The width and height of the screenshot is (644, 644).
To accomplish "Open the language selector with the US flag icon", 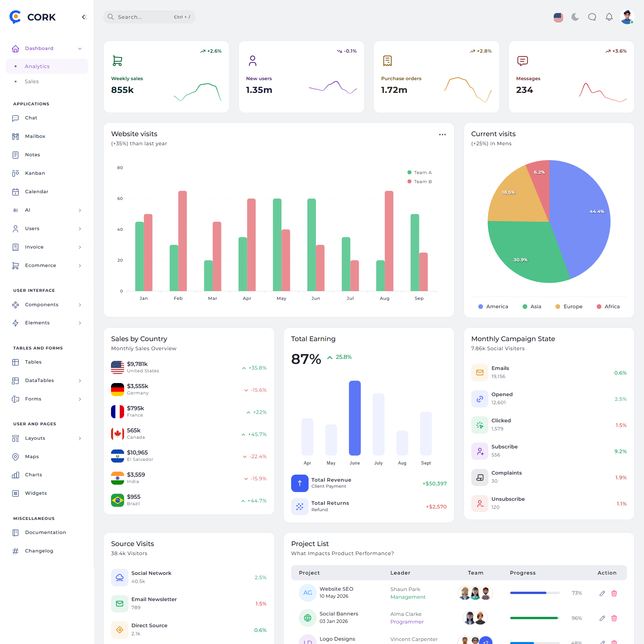I will (558, 17).
